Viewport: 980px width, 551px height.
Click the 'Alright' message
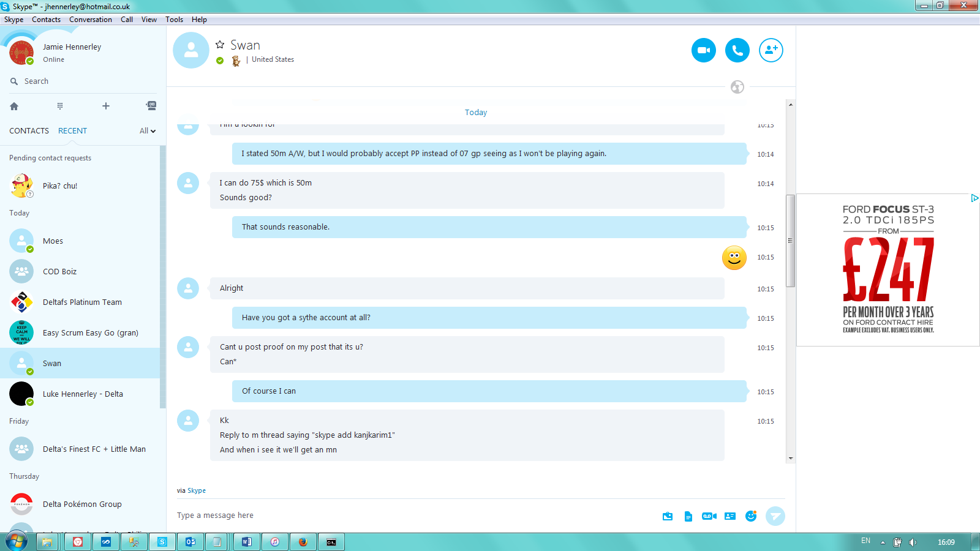467,288
